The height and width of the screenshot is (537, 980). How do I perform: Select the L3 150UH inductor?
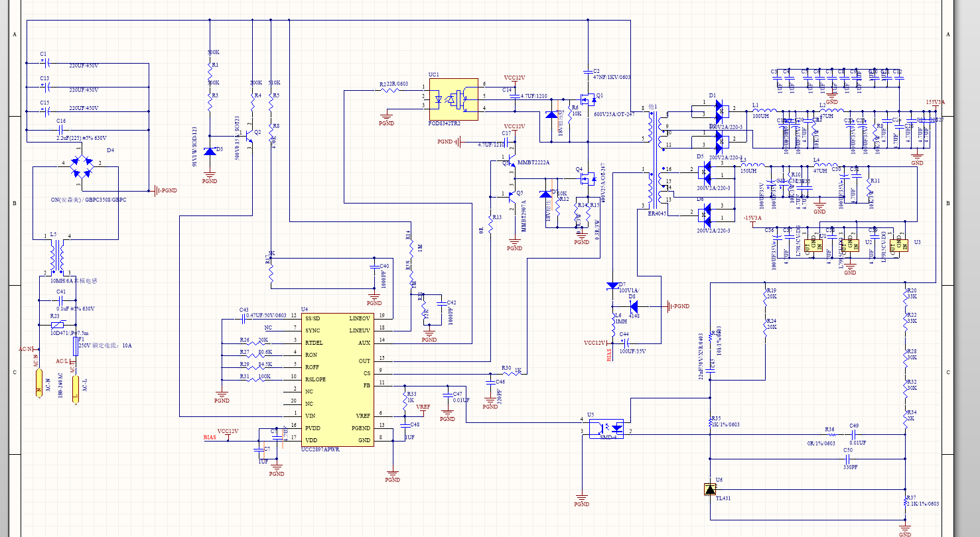click(754, 166)
